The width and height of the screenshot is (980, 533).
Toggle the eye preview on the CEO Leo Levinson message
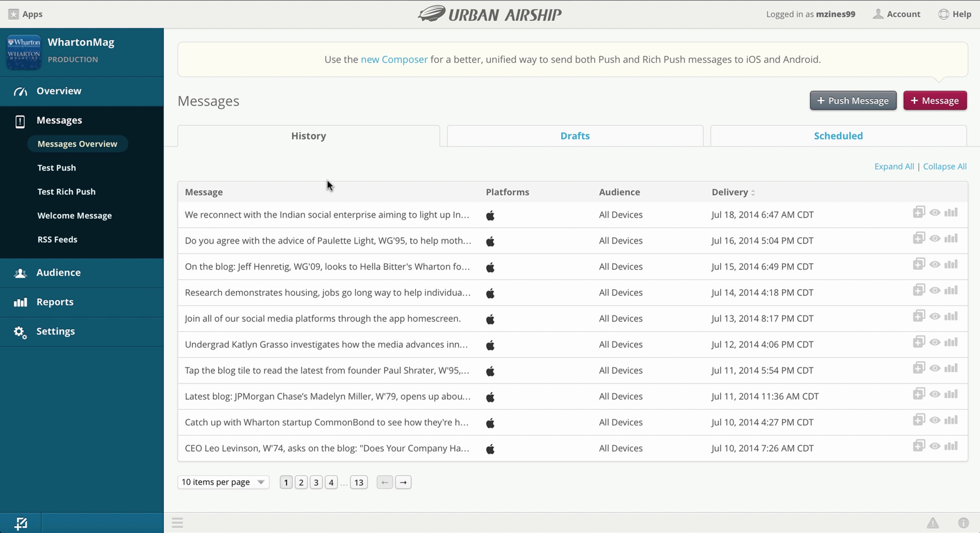[x=935, y=446]
